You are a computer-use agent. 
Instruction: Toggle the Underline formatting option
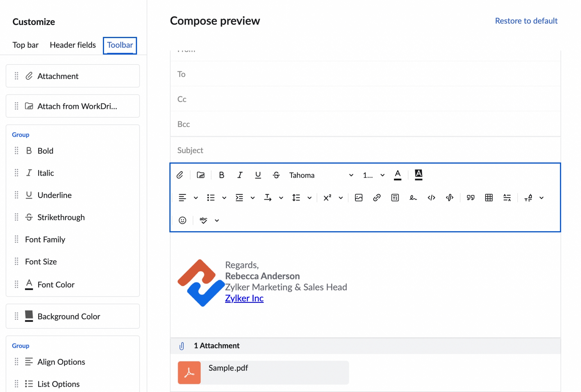pyautogui.click(x=258, y=175)
